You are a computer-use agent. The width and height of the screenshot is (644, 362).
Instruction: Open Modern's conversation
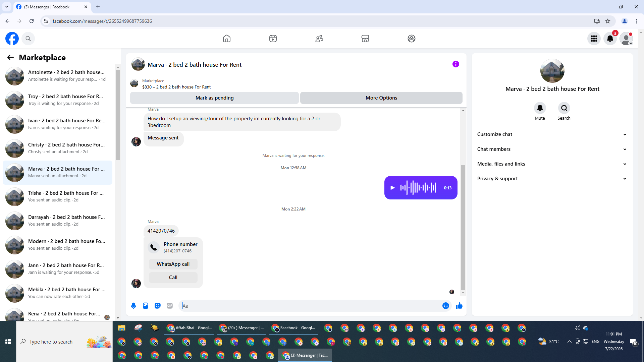click(x=58, y=245)
